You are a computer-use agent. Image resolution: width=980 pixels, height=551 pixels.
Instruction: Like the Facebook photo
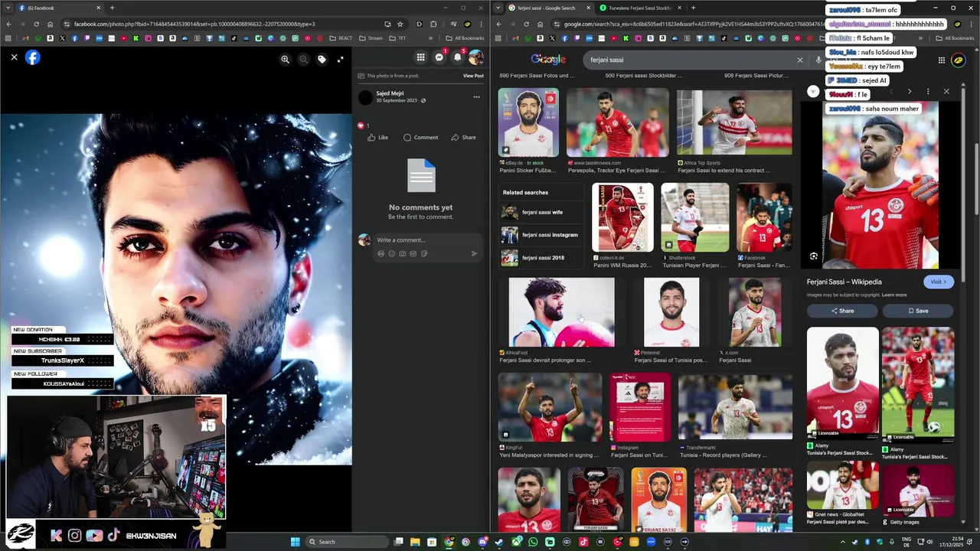pos(377,138)
